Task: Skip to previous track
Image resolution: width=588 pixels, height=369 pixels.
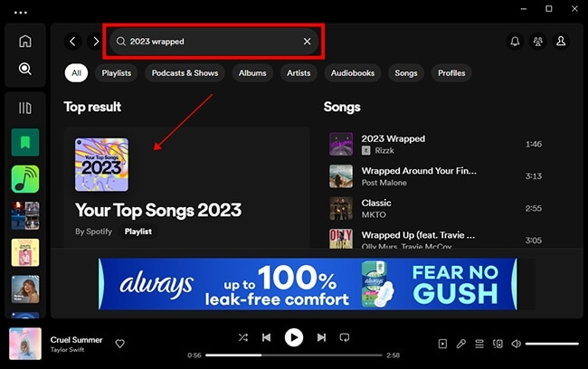Action: coord(267,337)
